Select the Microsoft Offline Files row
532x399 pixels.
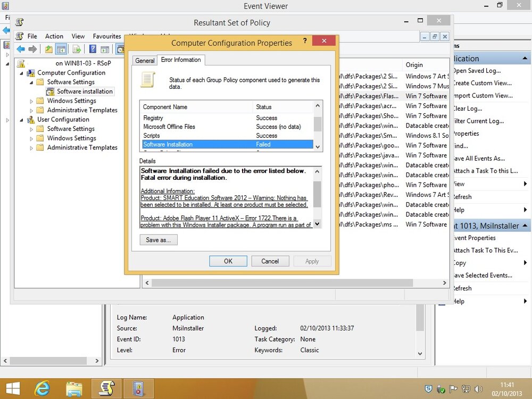coord(227,127)
